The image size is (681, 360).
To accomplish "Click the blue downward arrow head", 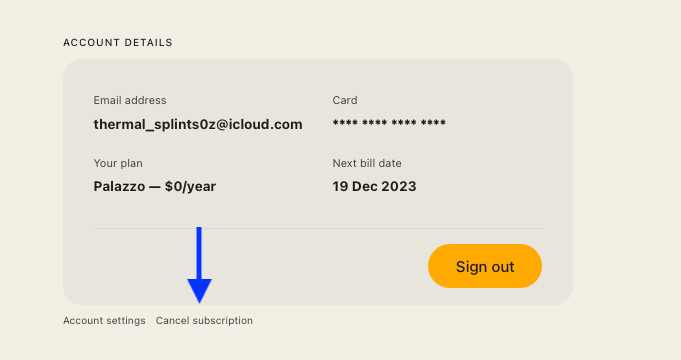I will point(199,291).
